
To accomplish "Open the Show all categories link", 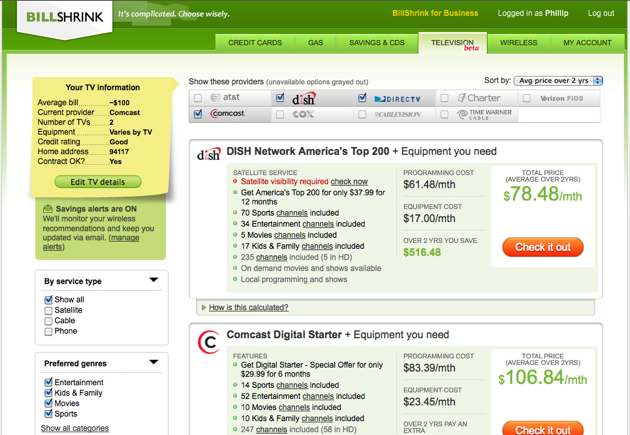I will (x=75, y=428).
